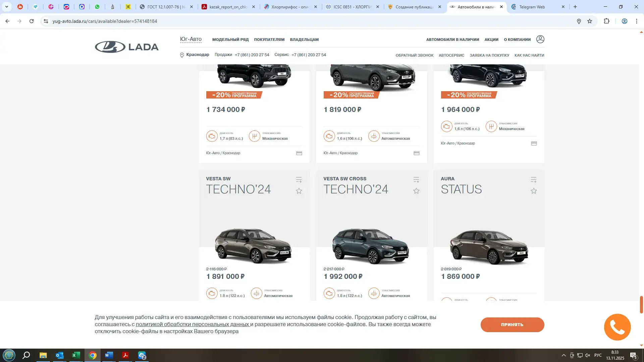Select the engine icon on Vesta SW card
The image size is (644, 362).
(x=212, y=293)
